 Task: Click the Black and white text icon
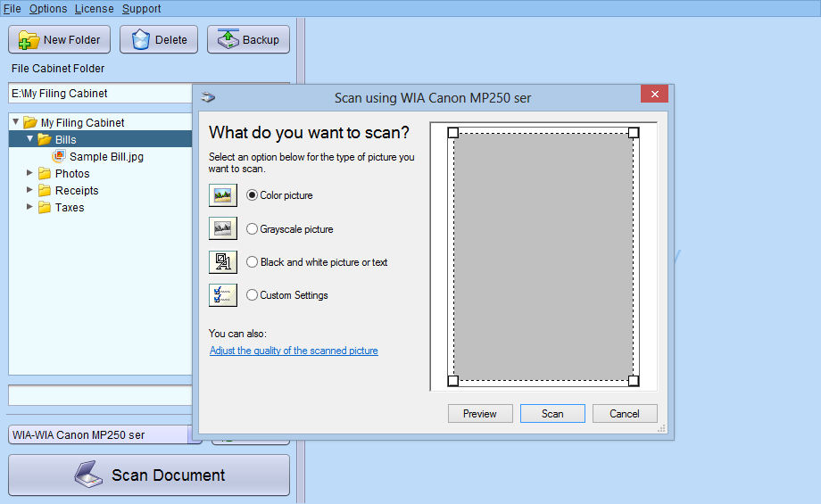[223, 261]
